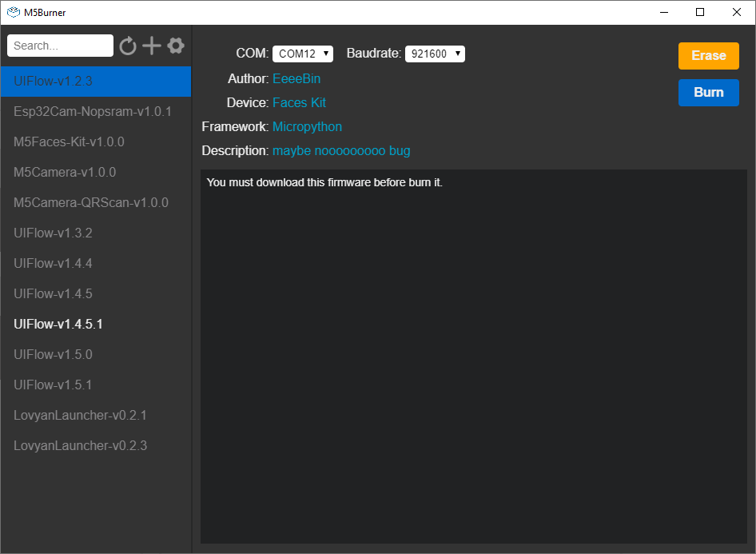Click the refresh firmware list icon
Viewport: 756px width, 554px height.
point(128,46)
